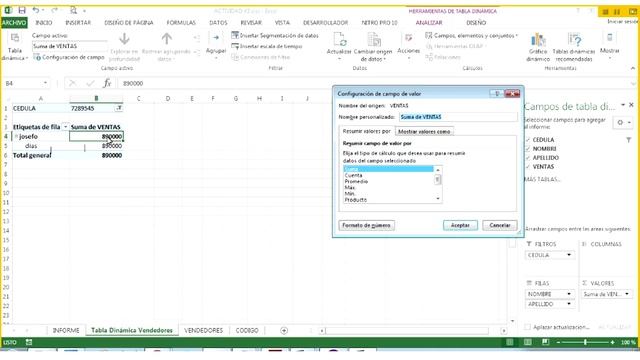Click the MÁS TABLAS link

pyautogui.click(x=542, y=179)
